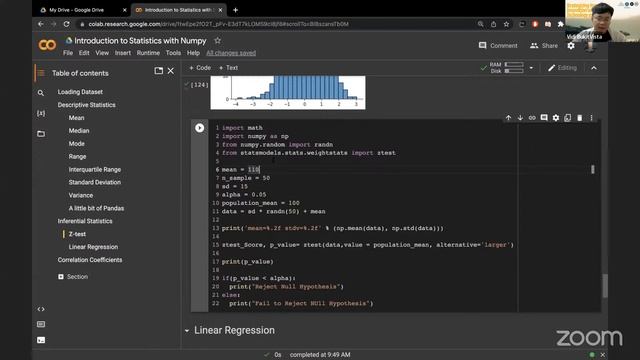
Task: Add a new Section in contents
Action: (x=73, y=277)
